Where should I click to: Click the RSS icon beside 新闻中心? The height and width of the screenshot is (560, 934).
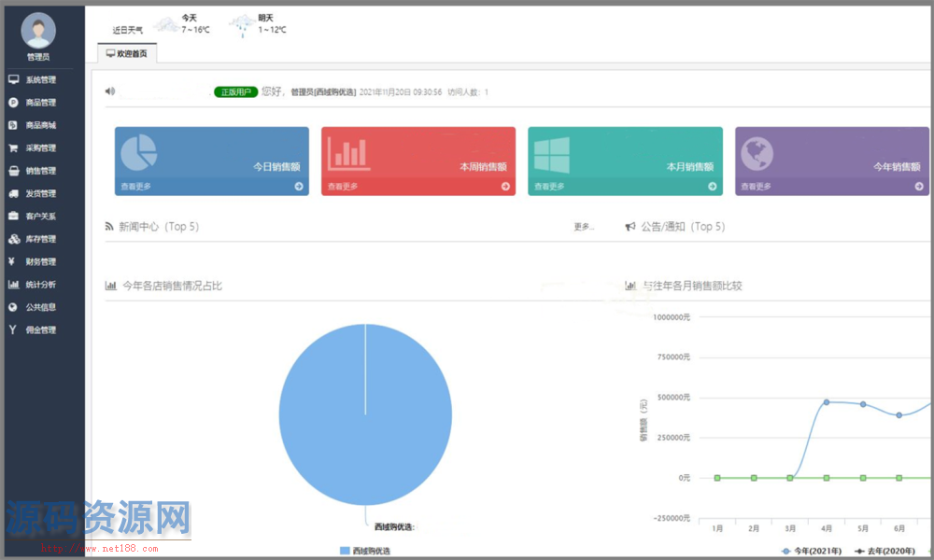(x=109, y=226)
